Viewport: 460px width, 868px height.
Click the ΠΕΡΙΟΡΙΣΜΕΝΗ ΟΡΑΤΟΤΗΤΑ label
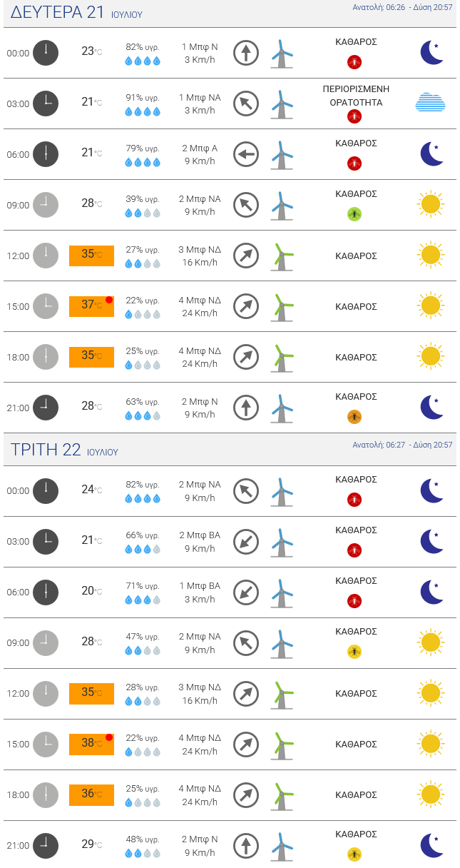pyautogui.click(x=356, y=96)
